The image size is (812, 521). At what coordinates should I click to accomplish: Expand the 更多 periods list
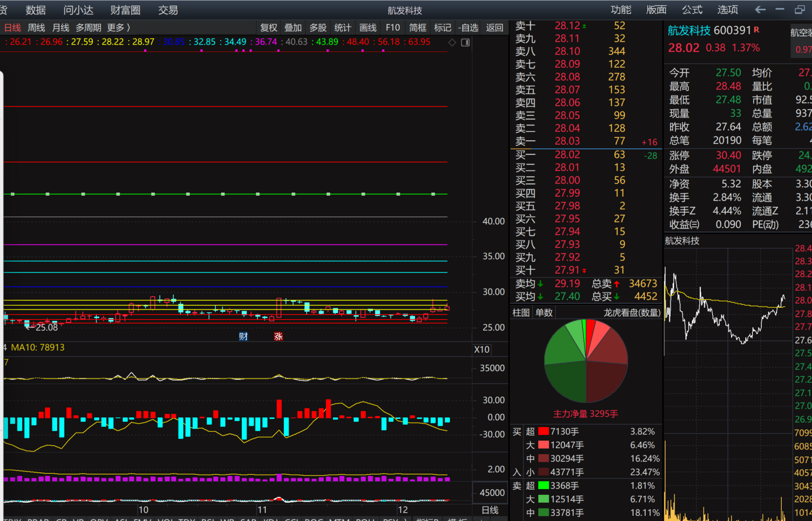pyautogui.click(x=119, y=27)
